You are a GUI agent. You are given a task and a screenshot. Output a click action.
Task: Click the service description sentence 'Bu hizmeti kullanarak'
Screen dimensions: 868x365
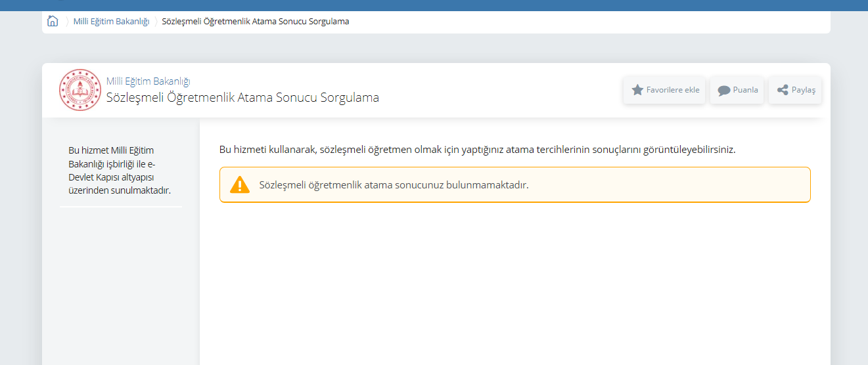click(x=477, y=150)
